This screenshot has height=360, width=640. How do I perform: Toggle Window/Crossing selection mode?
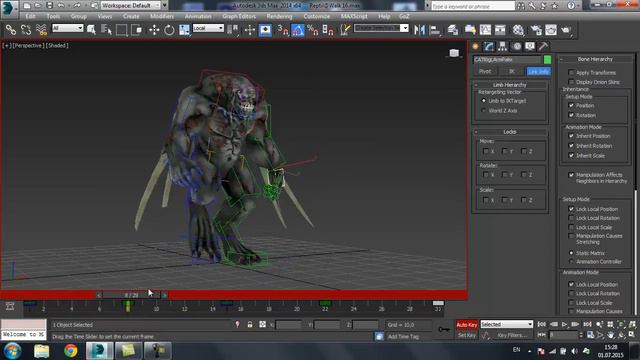pyautogui.click(x=137, y=30)
